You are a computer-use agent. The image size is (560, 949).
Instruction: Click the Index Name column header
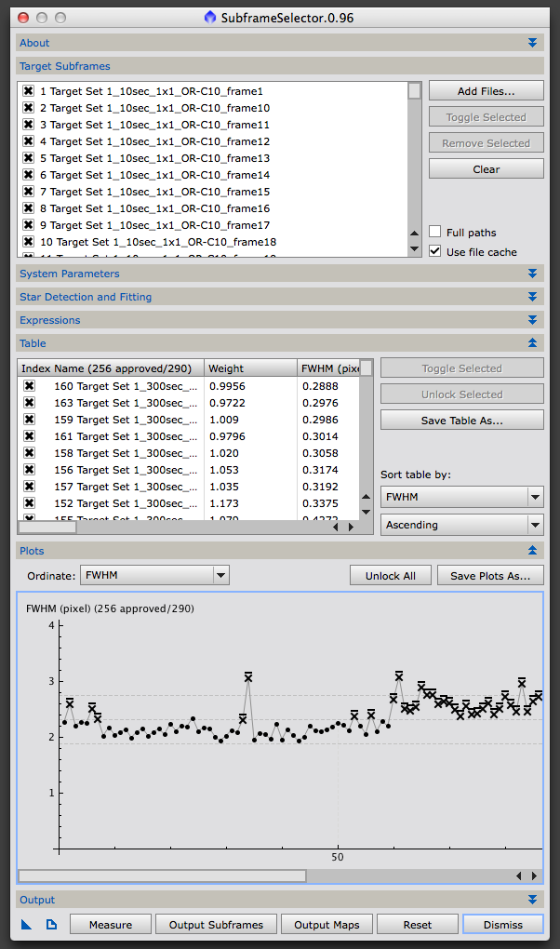tap(110, 368)
